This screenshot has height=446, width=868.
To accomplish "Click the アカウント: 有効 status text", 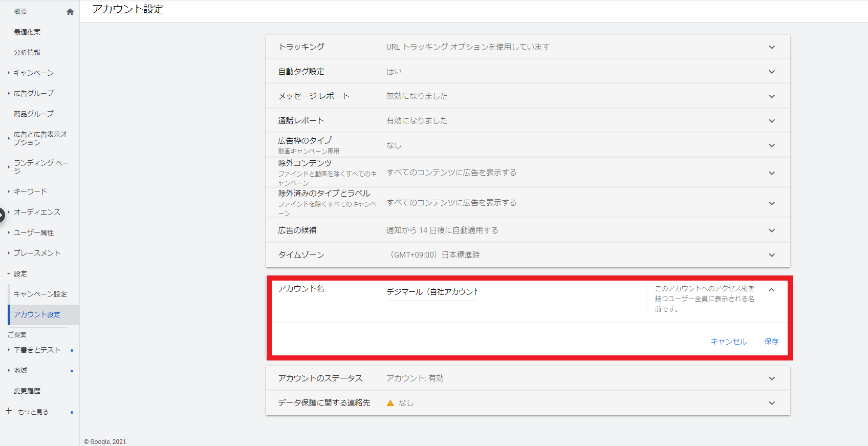I will 415,378.
